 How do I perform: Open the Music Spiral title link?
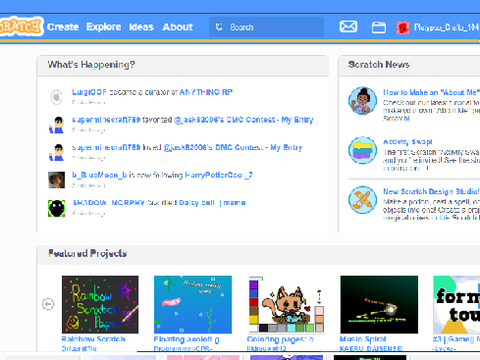point(363,339)
